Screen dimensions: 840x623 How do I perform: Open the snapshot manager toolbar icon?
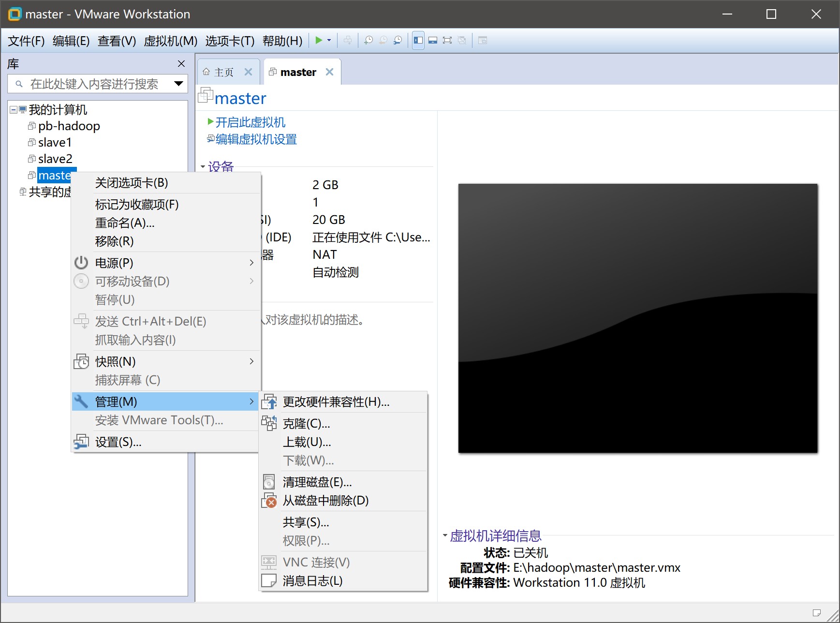(x=398, y=41)
